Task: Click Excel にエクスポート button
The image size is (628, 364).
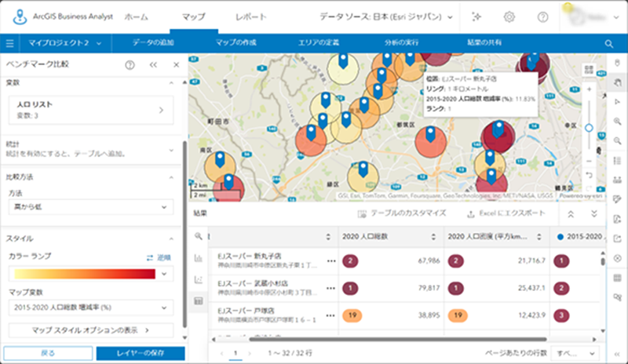Action: pos(506,214)
